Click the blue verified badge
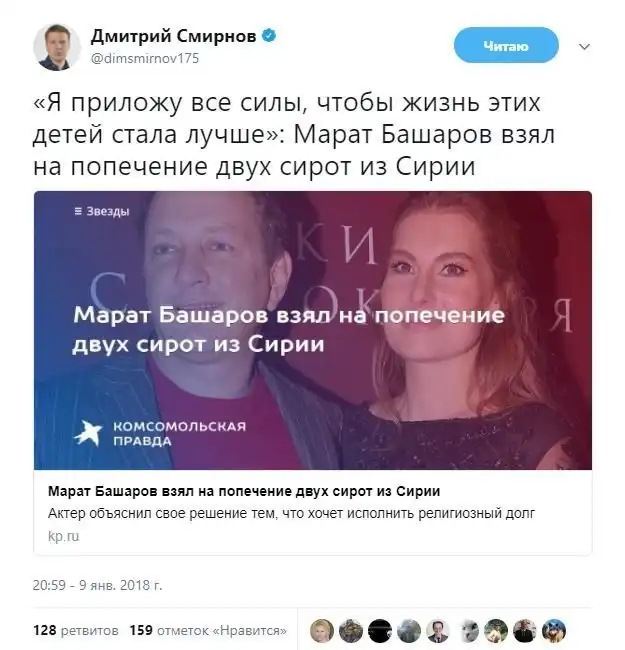The height and width of the screenshot is (650, 625). click(x=269, y=36)
